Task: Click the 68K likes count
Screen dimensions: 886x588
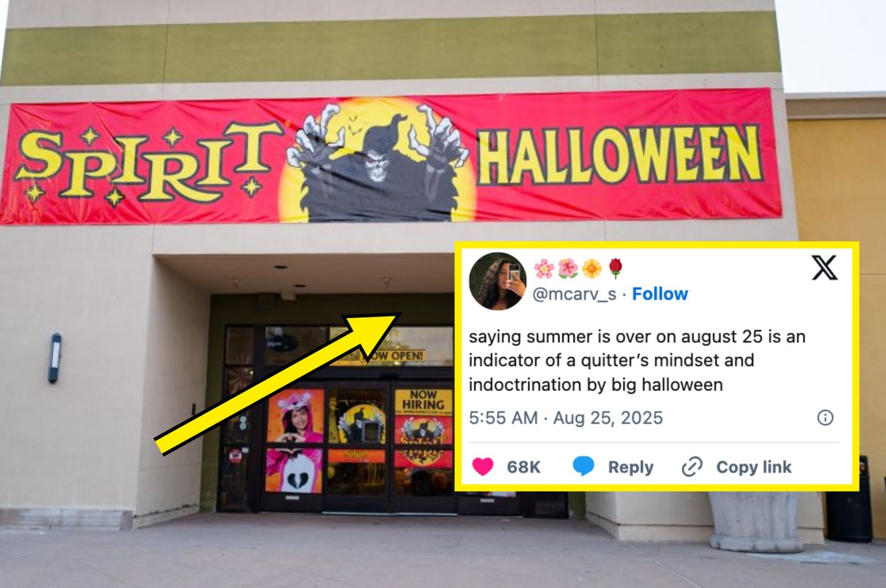Action: click(x=524, y=467)
